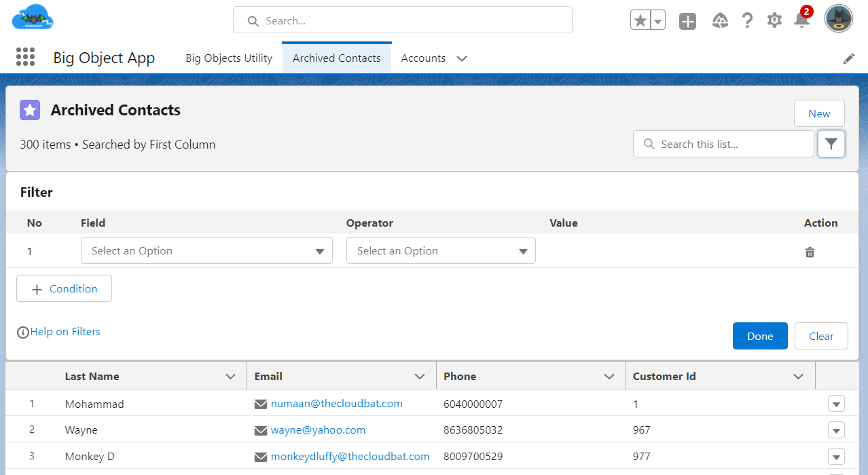
Task: Open the Setup gear icon
Action: [x=774, y=21]
